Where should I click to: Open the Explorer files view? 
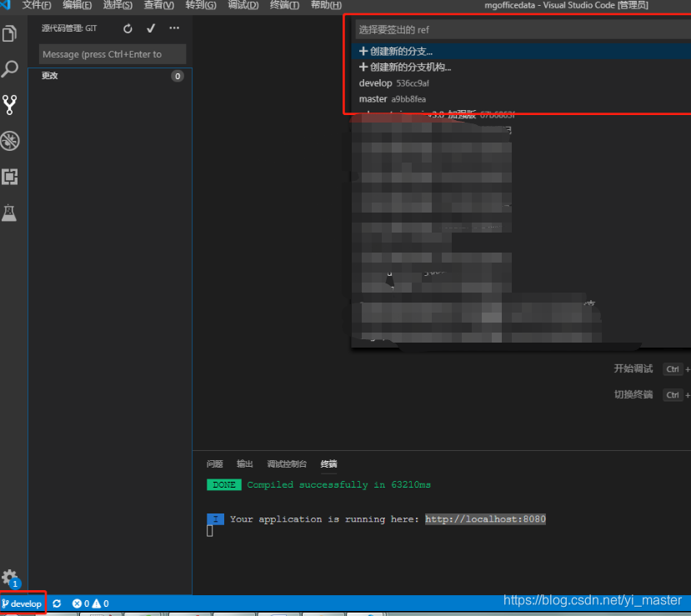tap(10, 33)
